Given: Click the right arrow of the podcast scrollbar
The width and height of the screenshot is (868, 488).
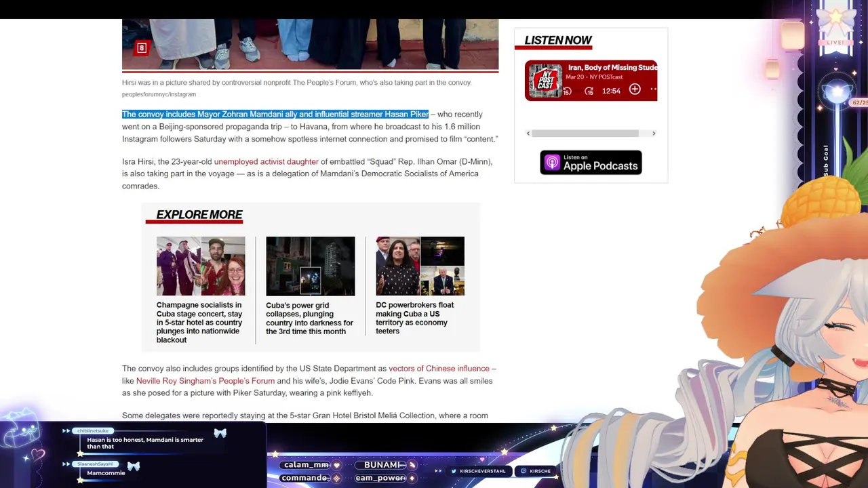Looking at the screenshot, I should tap(654, 134).
